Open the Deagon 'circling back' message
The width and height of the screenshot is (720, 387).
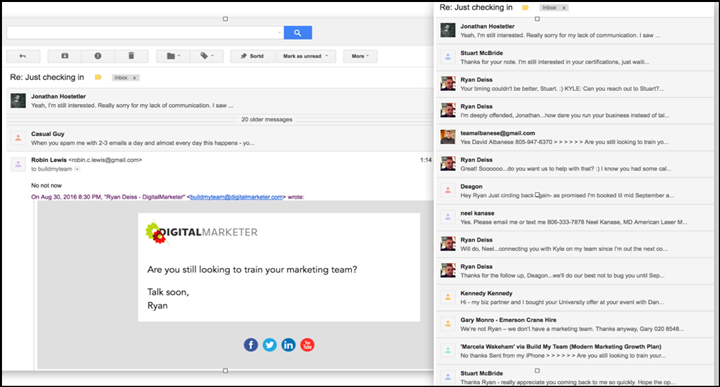pos(575,191)
